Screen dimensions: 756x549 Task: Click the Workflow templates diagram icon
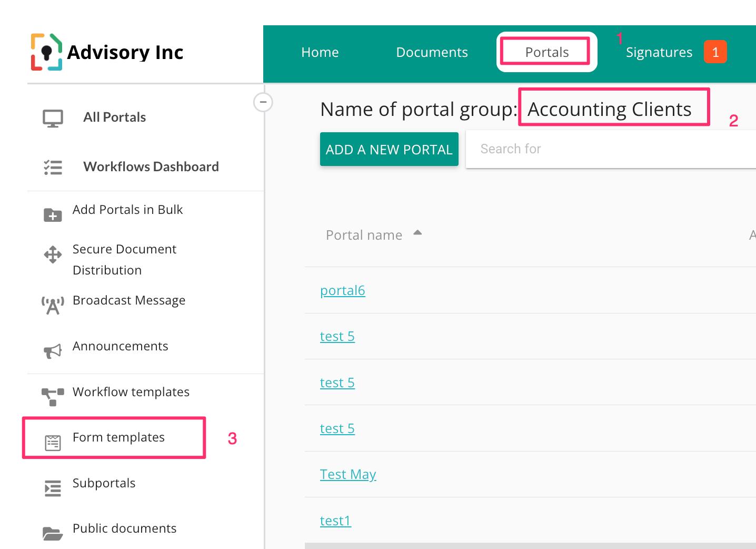pyautogui.click(x=53, y=396)
